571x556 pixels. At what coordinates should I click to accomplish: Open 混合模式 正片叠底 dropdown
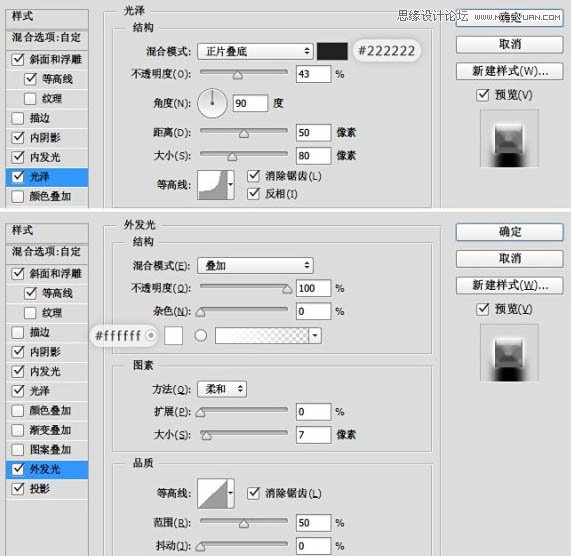255,51
